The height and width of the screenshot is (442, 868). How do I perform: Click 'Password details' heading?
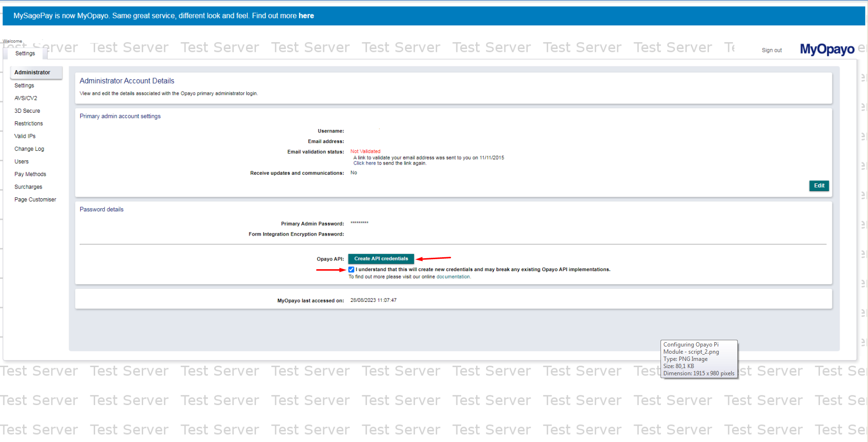point(101,209)
